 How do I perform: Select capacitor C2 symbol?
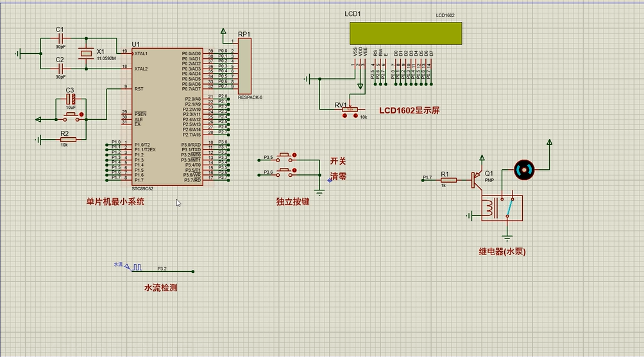pos(60,68)
